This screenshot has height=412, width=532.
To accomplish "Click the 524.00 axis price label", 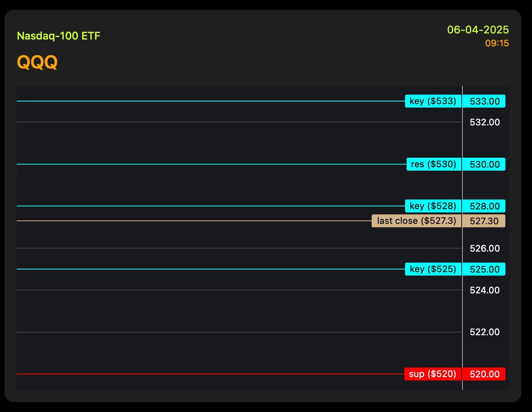I will (484, 290).
